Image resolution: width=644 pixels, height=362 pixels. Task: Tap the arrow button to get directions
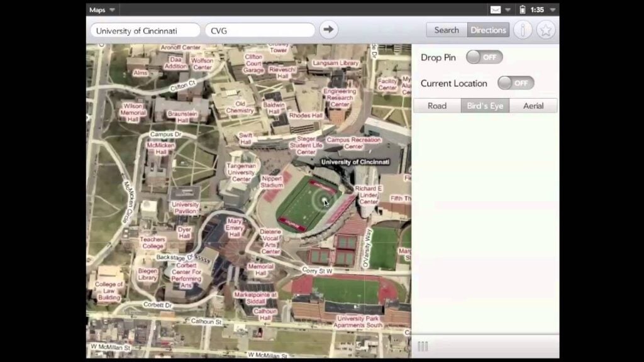pyautogui.click(x=328, y=30)
